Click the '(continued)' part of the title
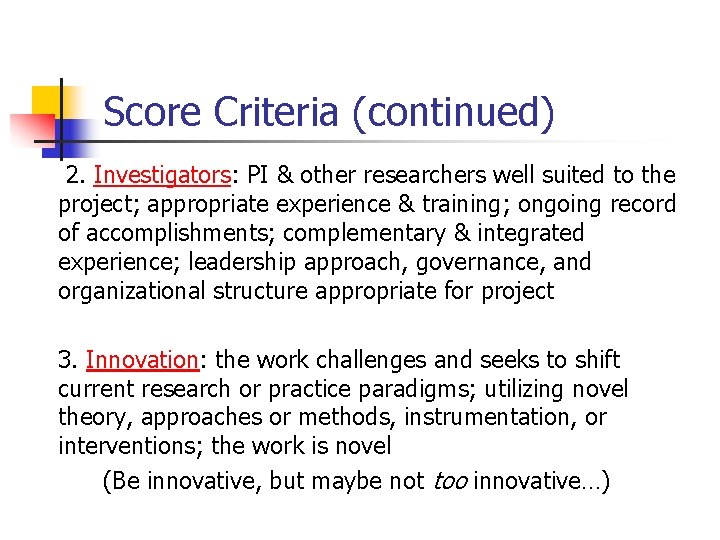The height and width of the screenshot is (540, 720). pyautogui.click(x=454, y=112)
